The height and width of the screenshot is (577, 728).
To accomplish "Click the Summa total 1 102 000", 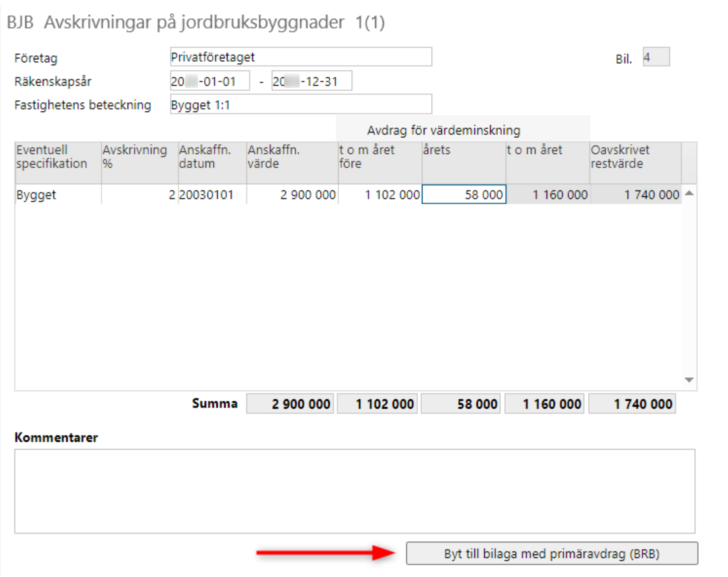I will pyautogui.click(x=377, y=404).
